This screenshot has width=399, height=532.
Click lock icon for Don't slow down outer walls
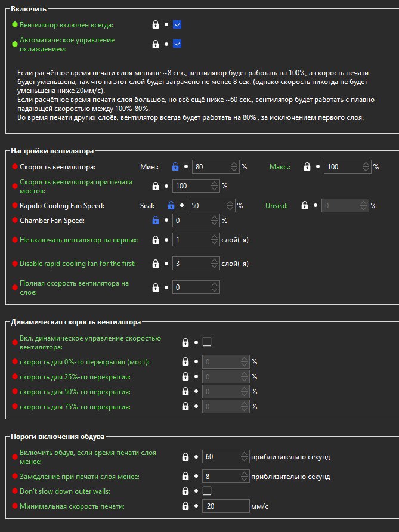pos(185,491)
